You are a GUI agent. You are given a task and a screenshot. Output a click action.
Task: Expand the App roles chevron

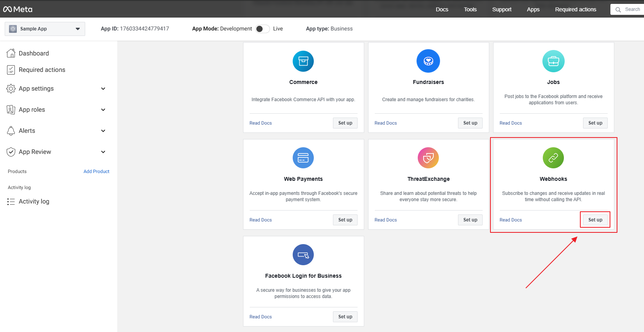click(x=103, y=110)
